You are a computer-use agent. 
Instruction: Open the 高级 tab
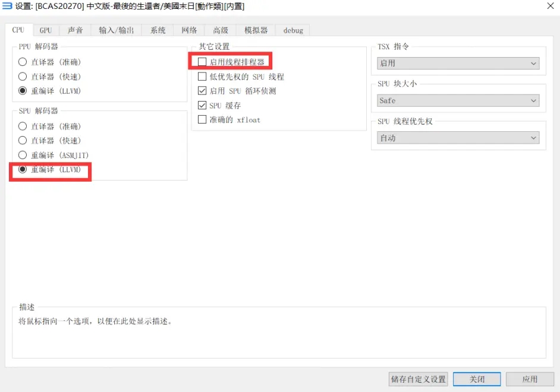pyautogui.click(x=219, y=30)
